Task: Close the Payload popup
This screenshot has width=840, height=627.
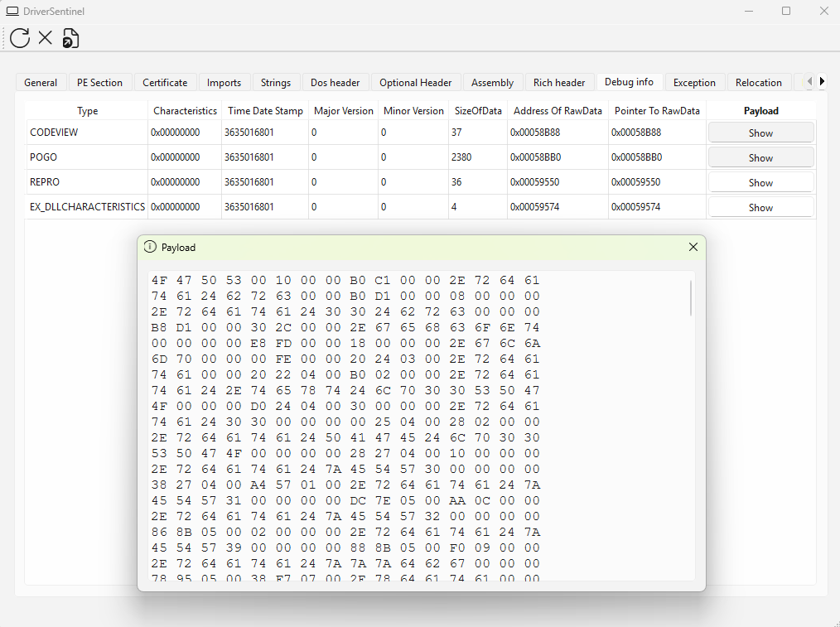Action: tap(693, 247)
